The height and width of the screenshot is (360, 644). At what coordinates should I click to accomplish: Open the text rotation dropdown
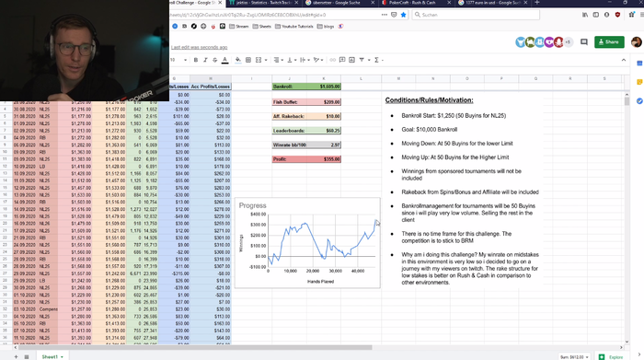click(318, 60)
